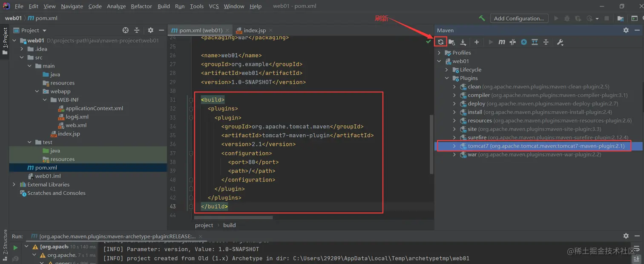Image resolution: width=644 pixels, height=264 pixels.
Task: Click Execute Maven Goal 'm' icon
Action: click(502, 42)
